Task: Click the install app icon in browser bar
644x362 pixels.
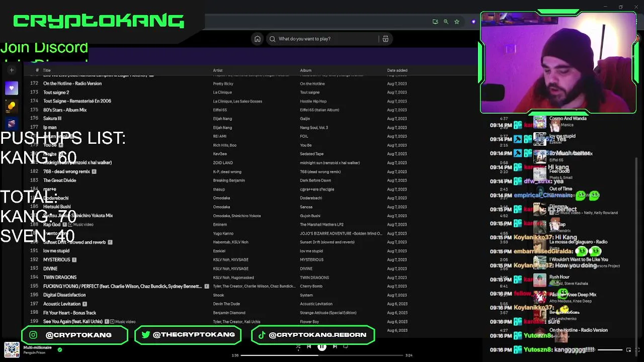Action: coord(435,22)
